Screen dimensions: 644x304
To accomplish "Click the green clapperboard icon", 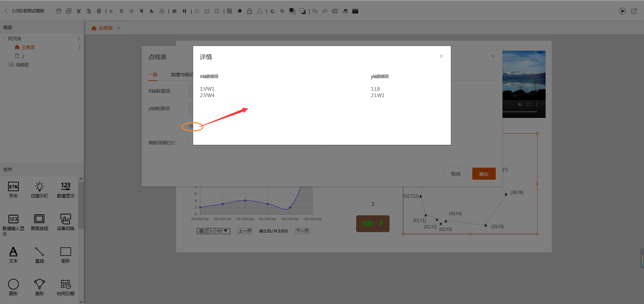I will [355, 11].
